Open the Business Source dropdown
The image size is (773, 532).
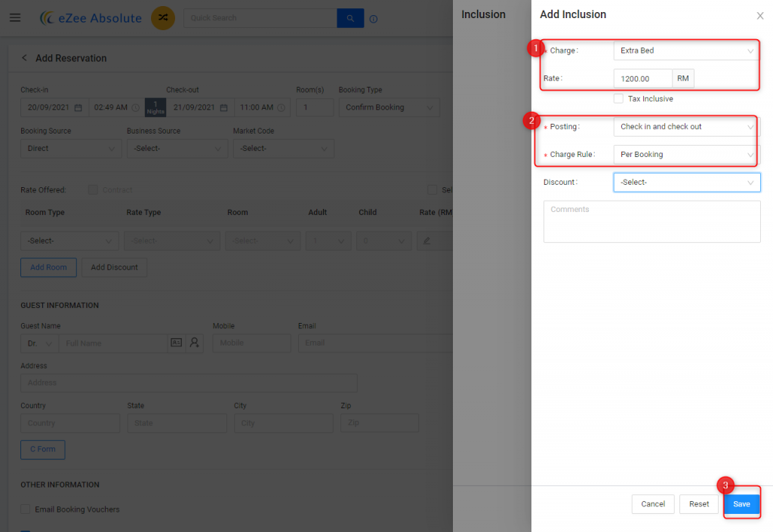177,148
